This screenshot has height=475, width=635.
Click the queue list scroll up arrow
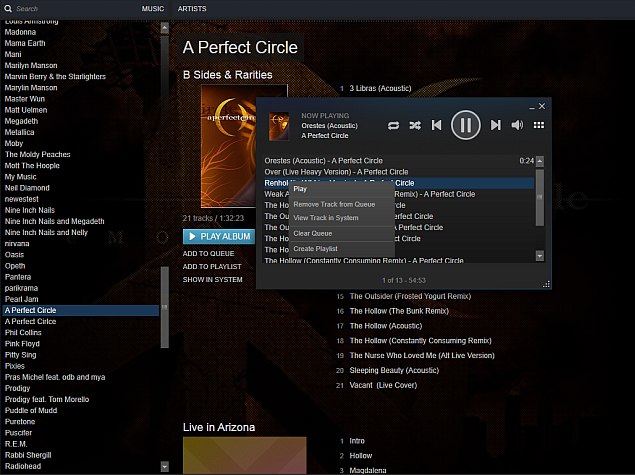click(539, 162)
